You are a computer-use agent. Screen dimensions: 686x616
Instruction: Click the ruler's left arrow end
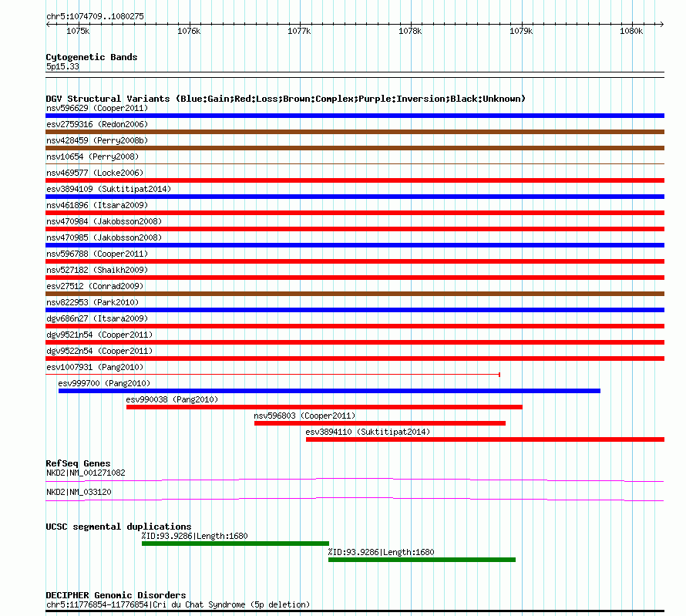click(48, 24)
